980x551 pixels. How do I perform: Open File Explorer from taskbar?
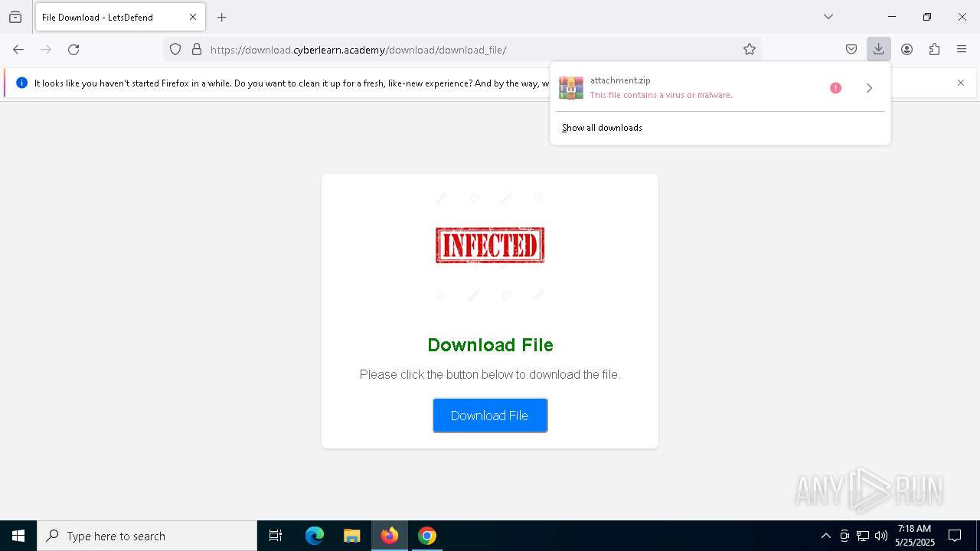(x=352, y=536)
